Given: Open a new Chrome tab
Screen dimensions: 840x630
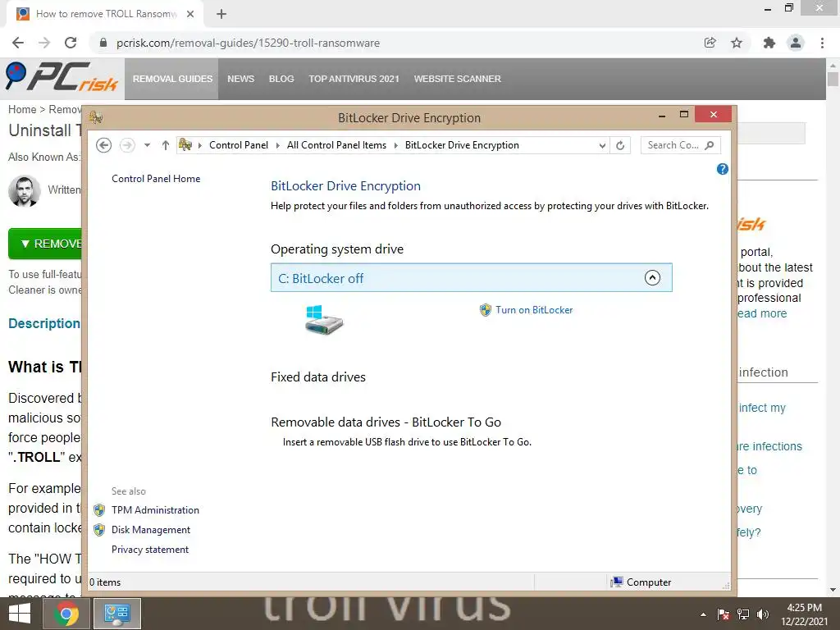Looking at the screenshot, I should click(221, 14).
